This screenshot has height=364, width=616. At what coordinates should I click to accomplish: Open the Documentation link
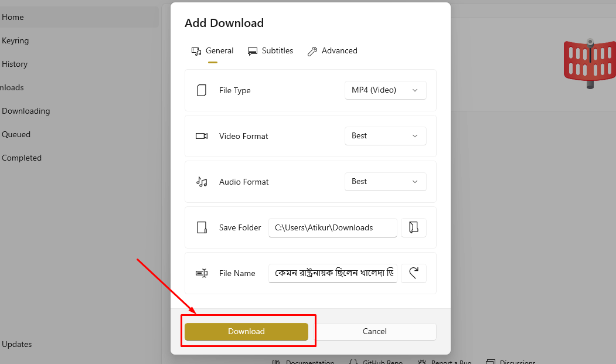[x=275, y=362]
